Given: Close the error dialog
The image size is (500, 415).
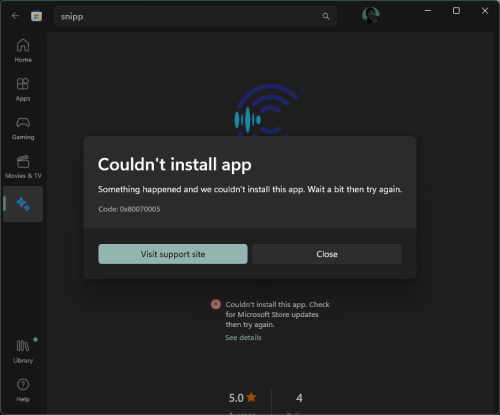Looking at the screenshot, I should [327, 254].
